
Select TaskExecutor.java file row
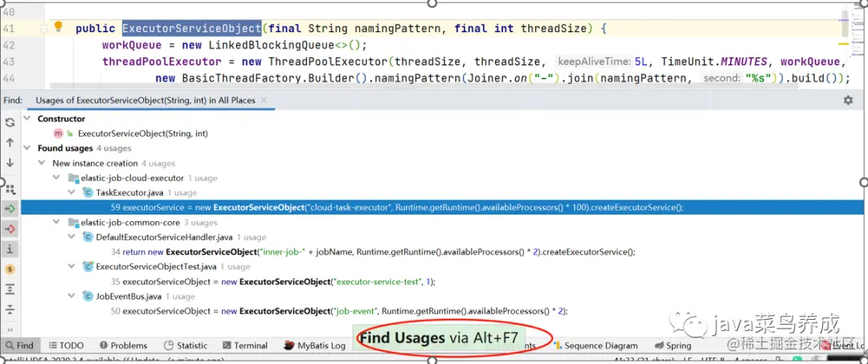pyautogui.click(x=130, y=193)
